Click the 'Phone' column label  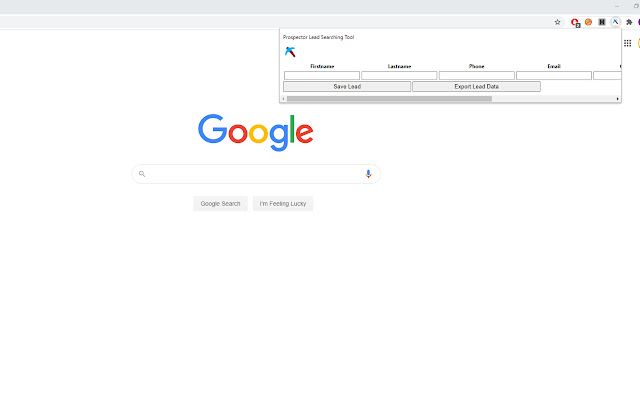(x=476, y=66)
